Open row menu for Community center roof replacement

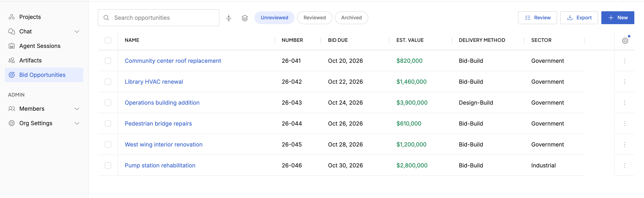pyautogui.click(x=624, y=61)
